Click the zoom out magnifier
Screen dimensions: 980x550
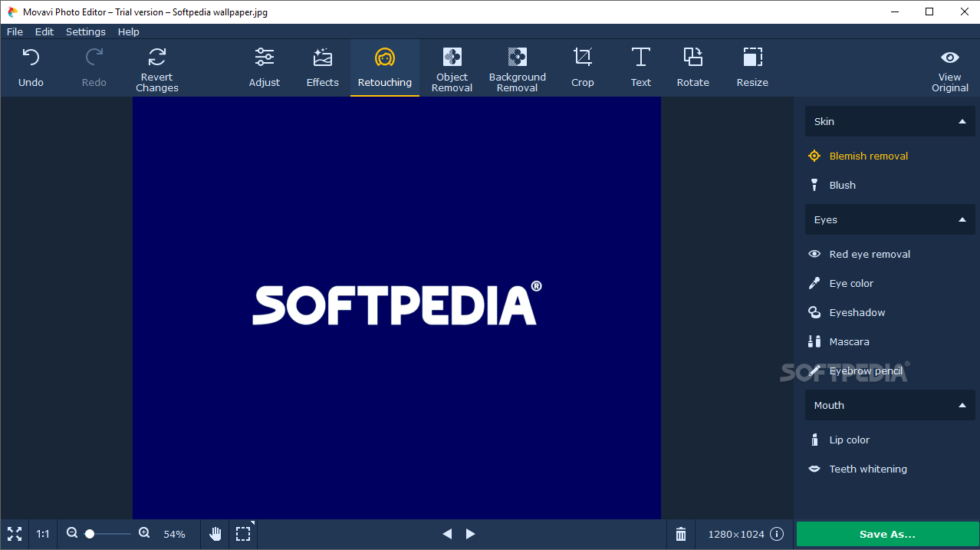(72, 533)
